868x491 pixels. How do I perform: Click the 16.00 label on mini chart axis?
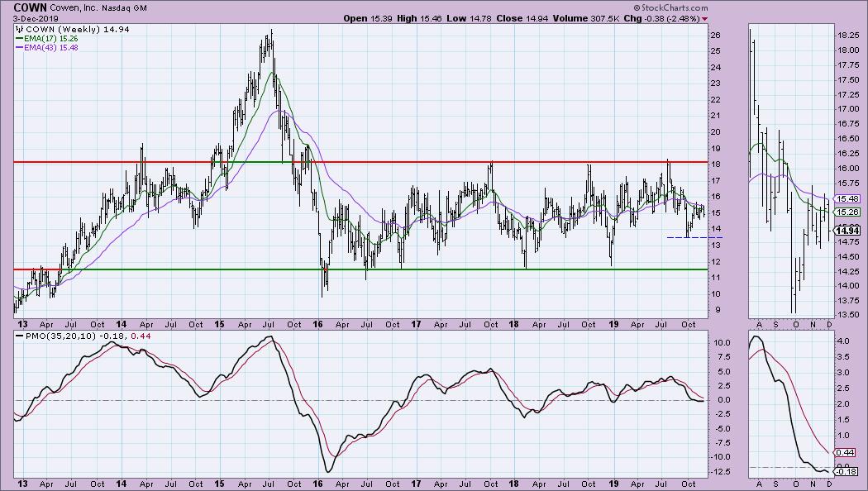[x=847, y=169]
